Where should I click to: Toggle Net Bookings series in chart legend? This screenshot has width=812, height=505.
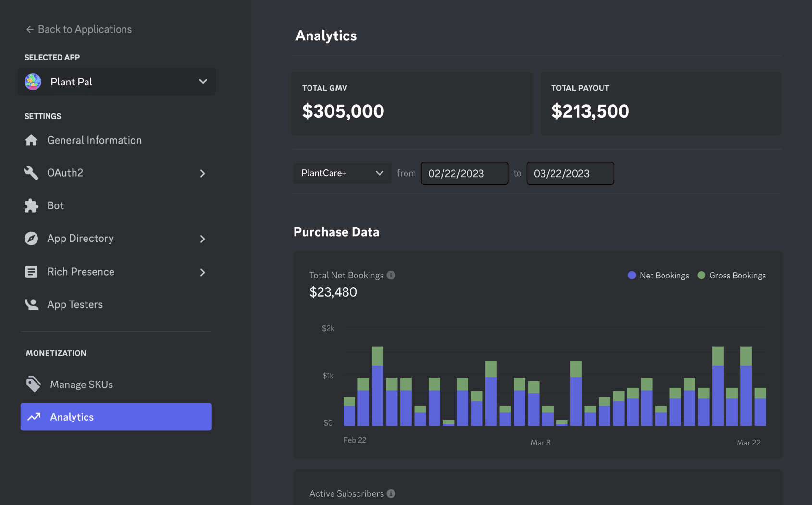tap(658, 276)
